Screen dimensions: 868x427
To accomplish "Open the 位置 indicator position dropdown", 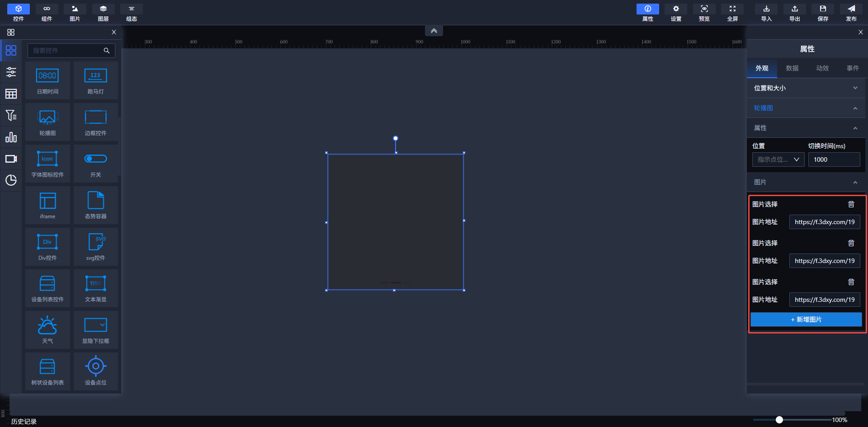I will (x=778, y=160).
